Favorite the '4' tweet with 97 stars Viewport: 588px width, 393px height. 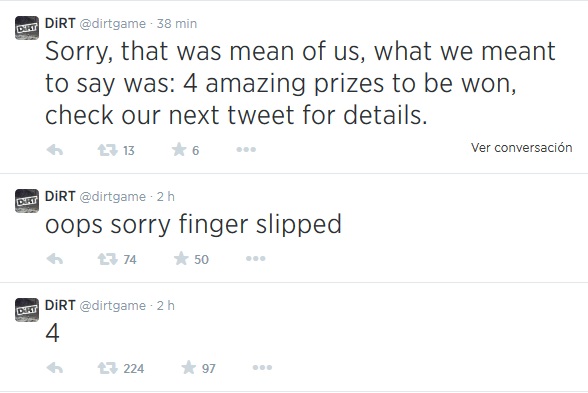(x=189, y=368)
